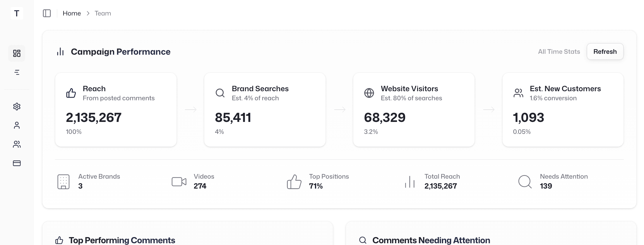Select the Team breadcrumb
The height and width of the screenshot is (245, 644).
(x=103, y=13)
